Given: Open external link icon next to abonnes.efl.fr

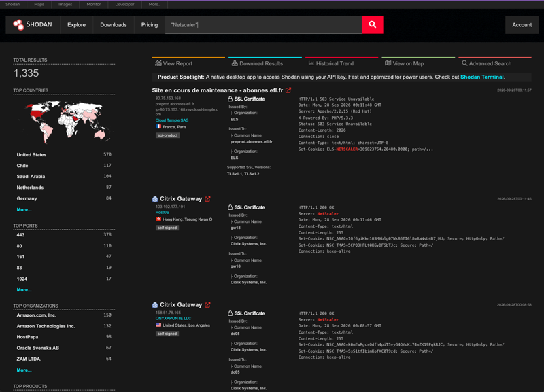Looking at the screenshot, I should point(288,90).
